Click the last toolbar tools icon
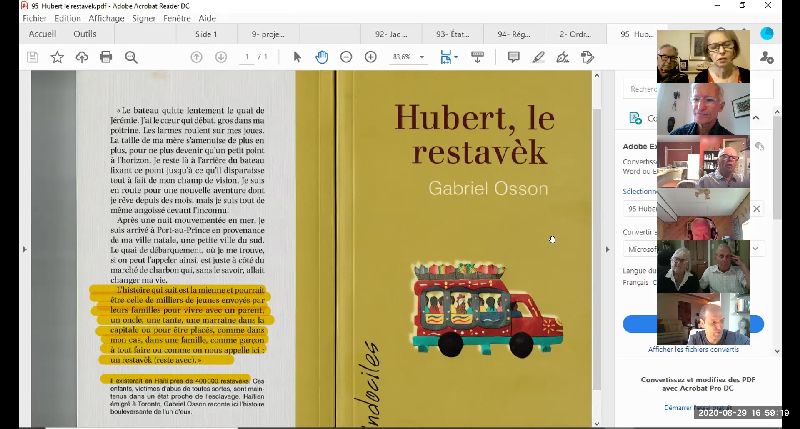The image size is (800, 429). click(x=587, y=57)
